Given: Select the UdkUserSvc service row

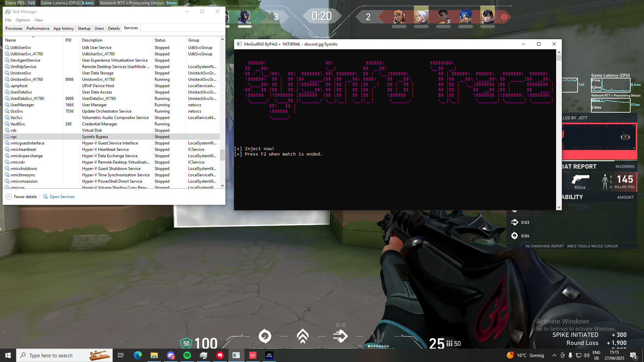Looking at the screenshot, I should click(x=111, y=48).
